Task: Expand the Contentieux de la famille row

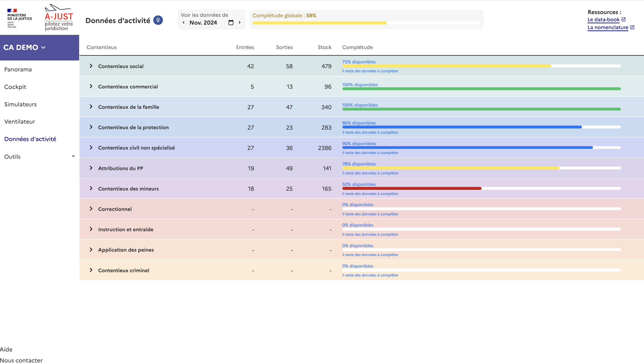Action: [x=91, y=107]
